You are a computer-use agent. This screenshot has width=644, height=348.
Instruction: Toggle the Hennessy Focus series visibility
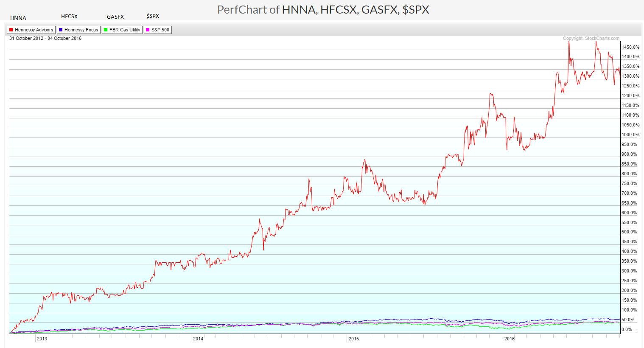[78, 29]
